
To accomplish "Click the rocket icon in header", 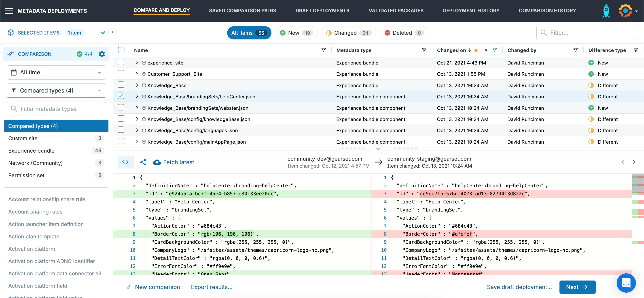I will [606, 11].
